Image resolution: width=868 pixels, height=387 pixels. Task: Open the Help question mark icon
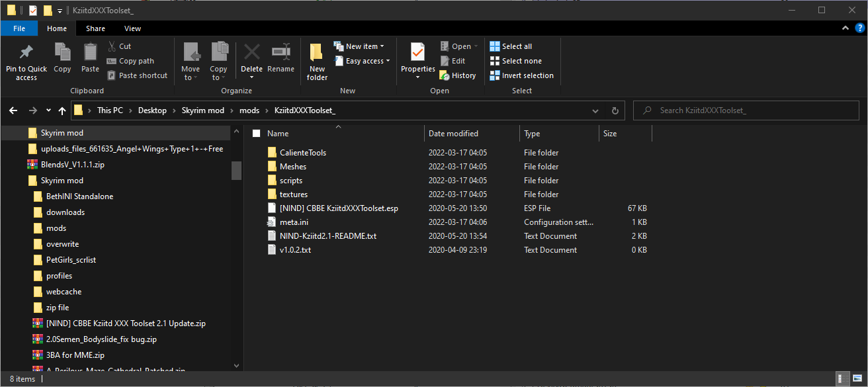click(860, 28)
